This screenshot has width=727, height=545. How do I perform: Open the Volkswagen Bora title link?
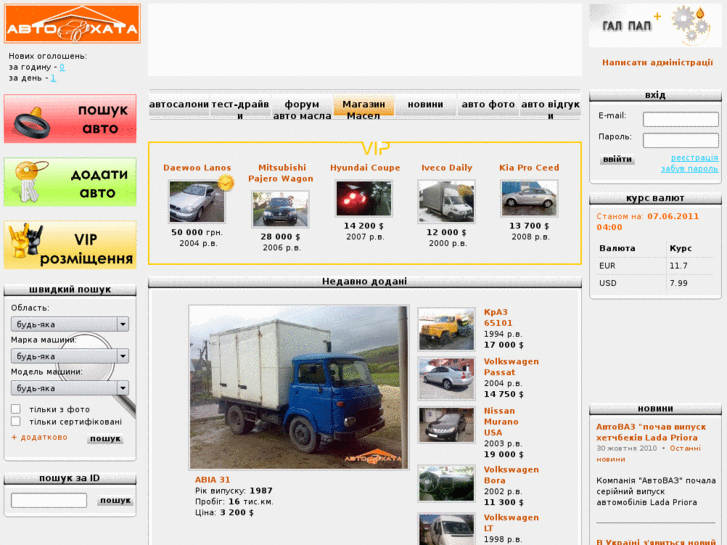(511, 475)
